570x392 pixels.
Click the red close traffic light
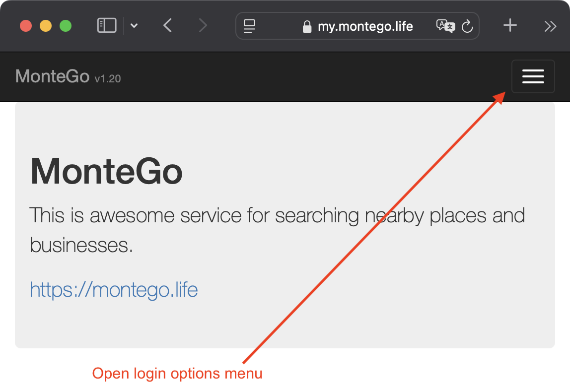25,26
